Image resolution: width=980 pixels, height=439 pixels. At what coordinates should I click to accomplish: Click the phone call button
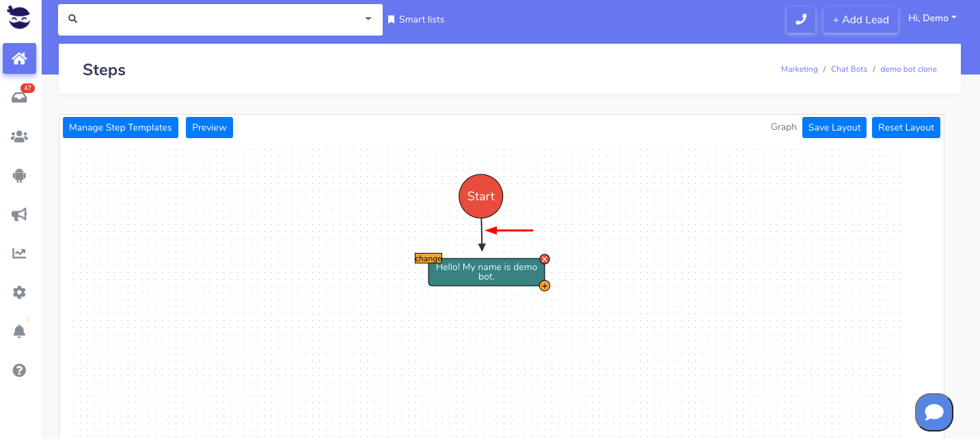[x=801, y=20]
